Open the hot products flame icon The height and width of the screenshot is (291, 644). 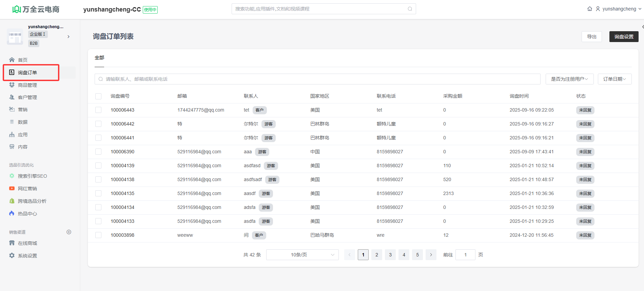coord(12,213)
